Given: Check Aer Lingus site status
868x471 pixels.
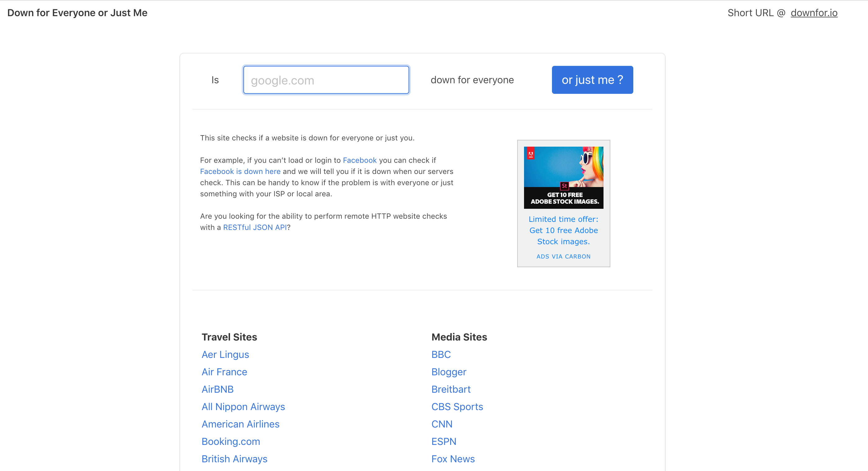Looking at the screenshot, I should tap(225, 355).
